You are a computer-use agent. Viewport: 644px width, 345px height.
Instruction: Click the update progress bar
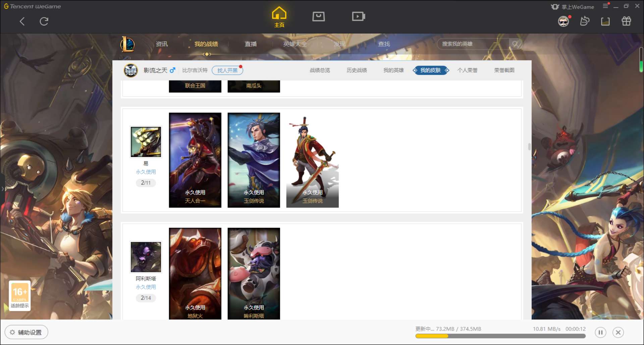(x=500, y=336)
